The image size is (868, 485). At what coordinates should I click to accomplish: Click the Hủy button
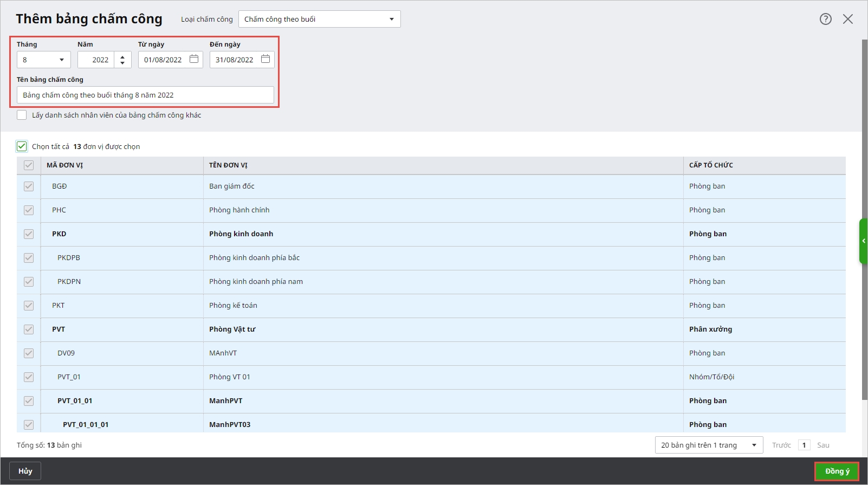coord(25,471)
